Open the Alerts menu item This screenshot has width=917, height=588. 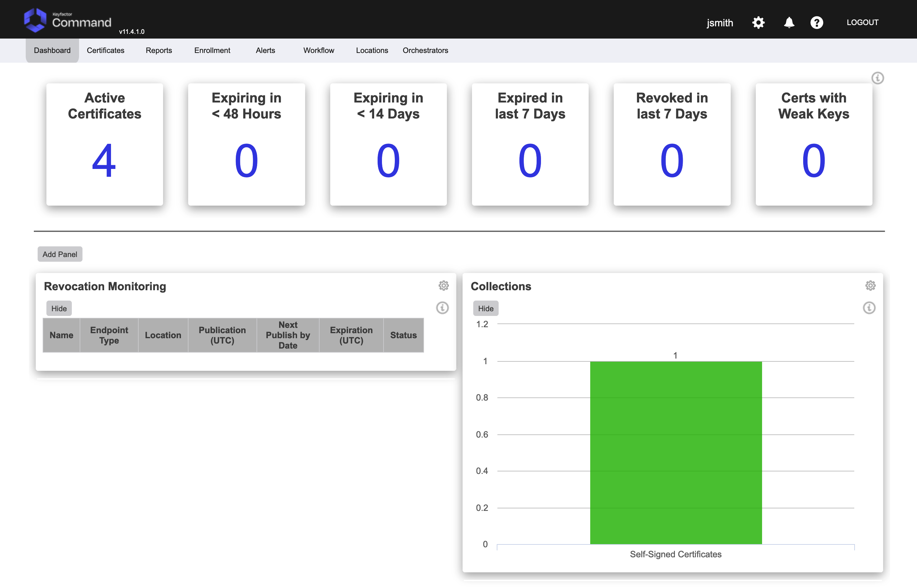(265, 50)
